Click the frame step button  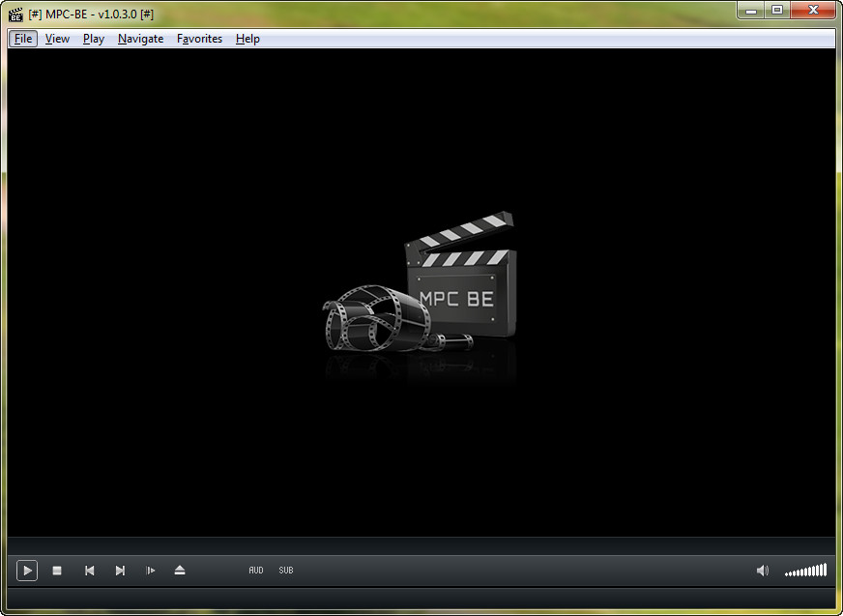tap(151, 571)
